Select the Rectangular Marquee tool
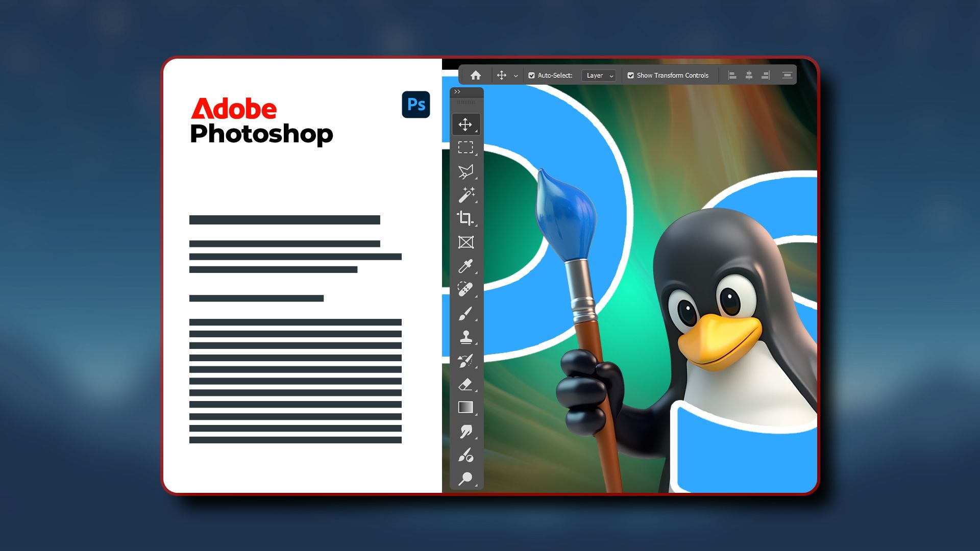 pyautogui.click(x=467, y=148)
